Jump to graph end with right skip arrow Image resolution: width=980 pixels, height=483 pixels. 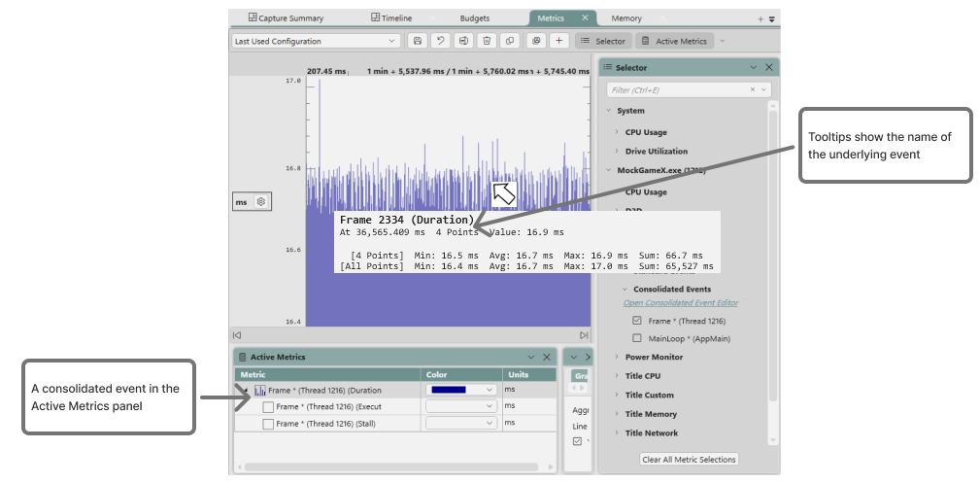[x=584, y=335]
